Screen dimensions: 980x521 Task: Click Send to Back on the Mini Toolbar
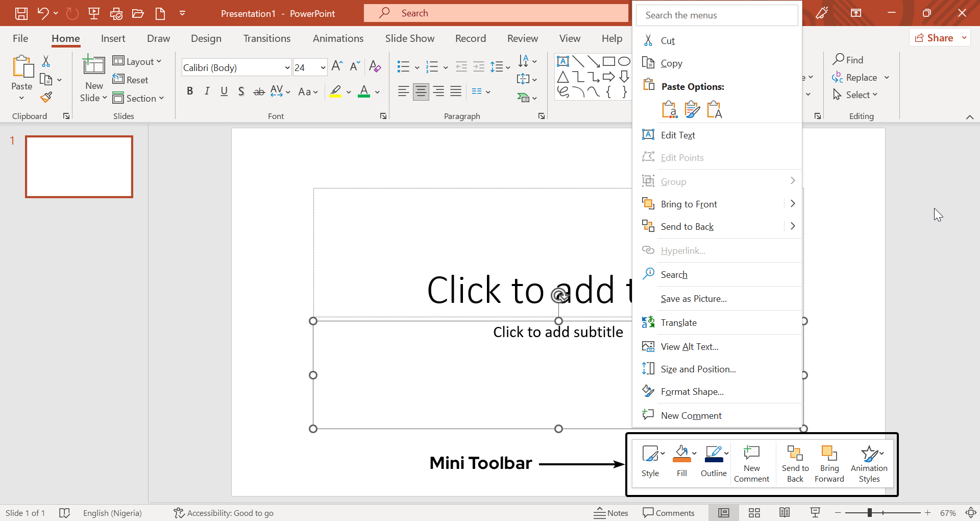794,462
